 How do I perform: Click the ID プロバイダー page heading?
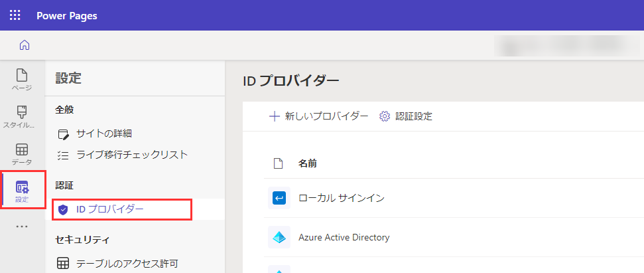pyautogui.click(x=291, y=82)
